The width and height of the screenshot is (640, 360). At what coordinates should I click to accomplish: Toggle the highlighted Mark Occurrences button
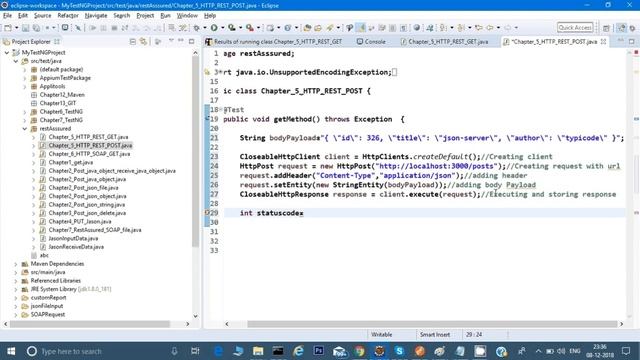click(x=360, y=28)
